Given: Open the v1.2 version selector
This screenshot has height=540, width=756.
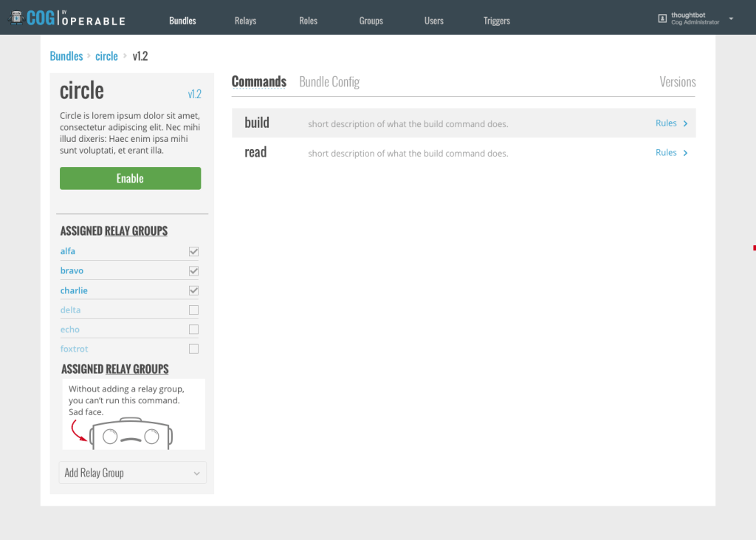Looking at the screenshot, I should [x=194, y=95].
